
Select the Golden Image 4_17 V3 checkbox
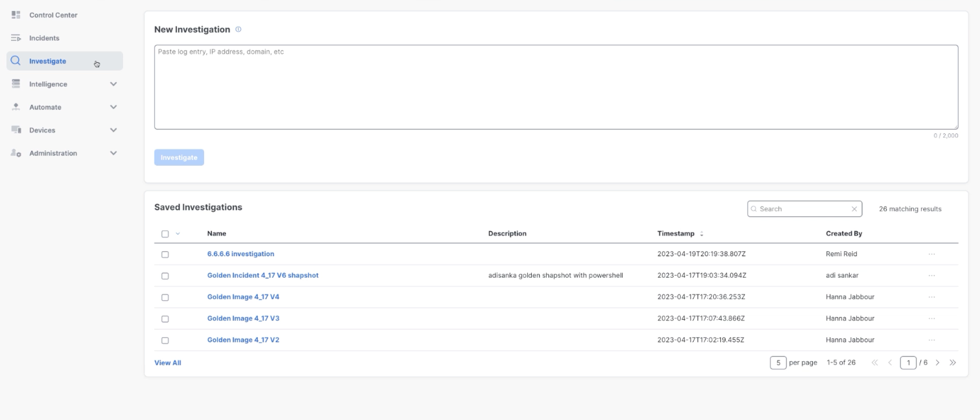point(165,318)
